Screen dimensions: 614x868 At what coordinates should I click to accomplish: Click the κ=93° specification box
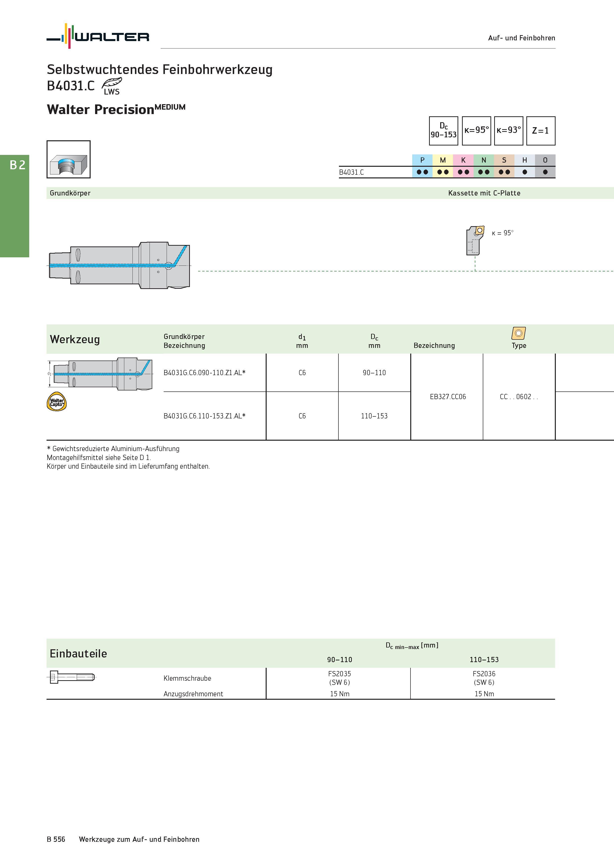509,131
